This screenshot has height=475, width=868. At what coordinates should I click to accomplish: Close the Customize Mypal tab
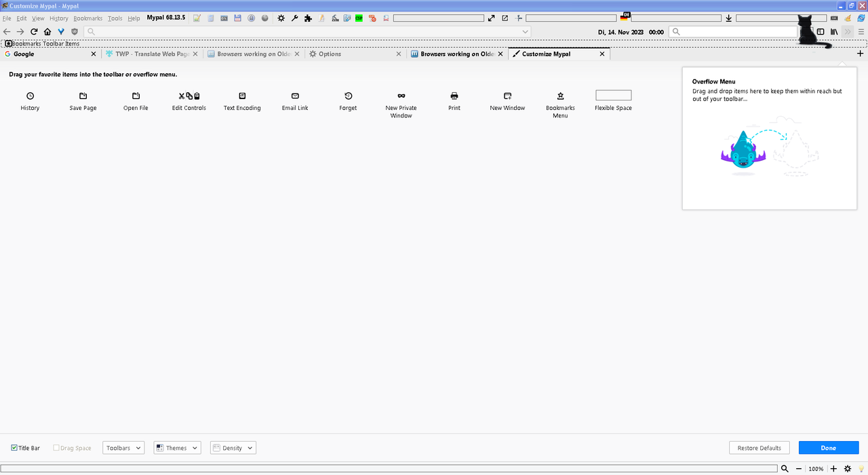tap(601, 54)
